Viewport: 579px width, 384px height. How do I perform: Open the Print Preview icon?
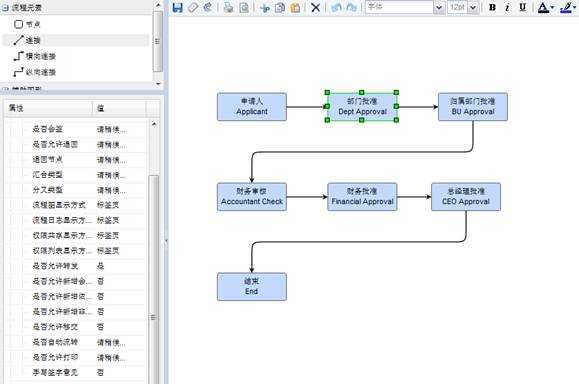pos(244,7)
